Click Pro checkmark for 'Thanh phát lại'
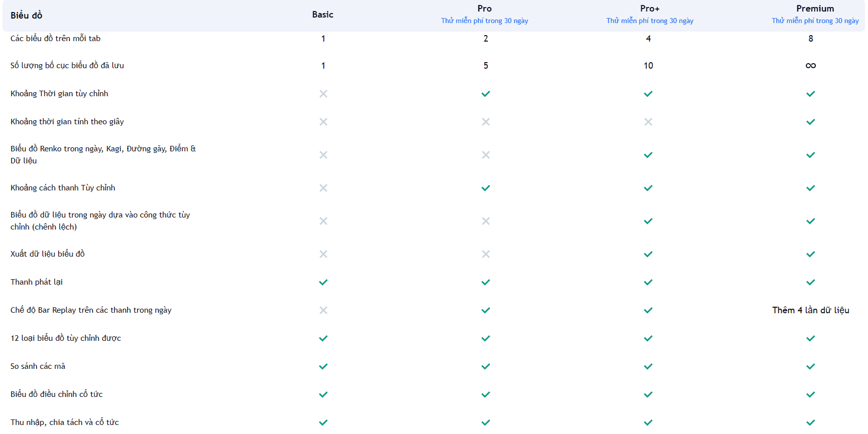 click(x=486, y=282)
